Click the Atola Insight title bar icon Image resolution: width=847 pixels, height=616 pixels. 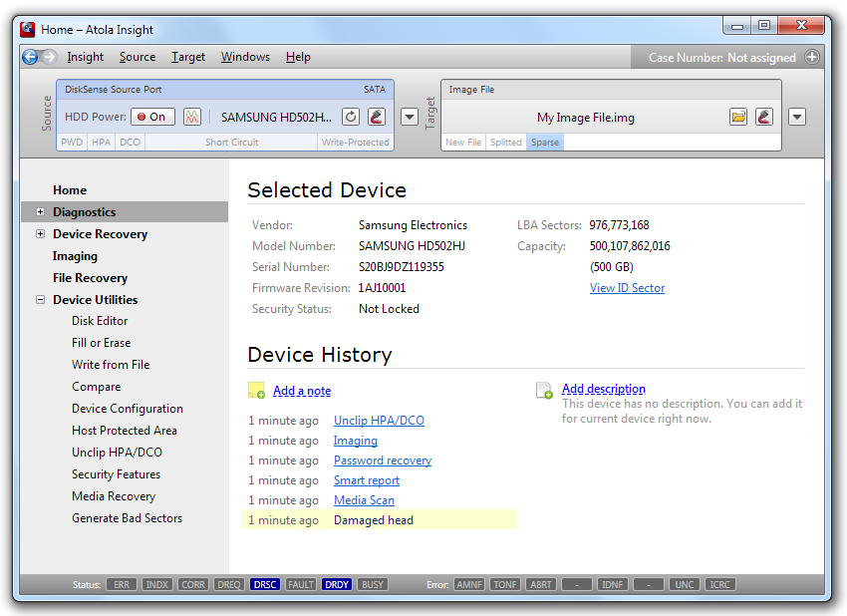[x=28, y=29]
